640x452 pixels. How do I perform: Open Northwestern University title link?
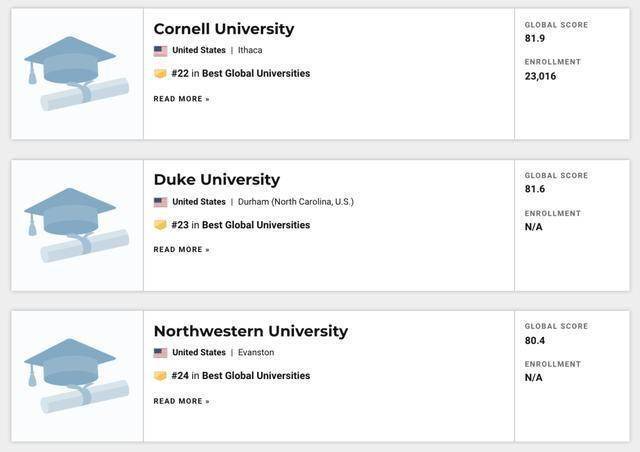250,331
